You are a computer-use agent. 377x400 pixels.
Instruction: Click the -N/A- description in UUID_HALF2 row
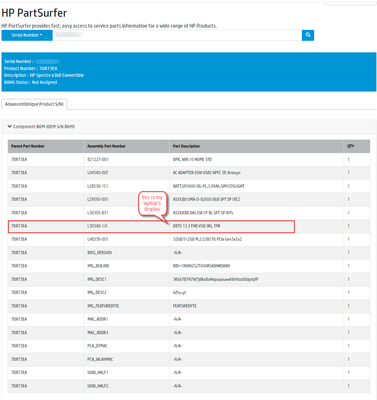coord(177,386)
